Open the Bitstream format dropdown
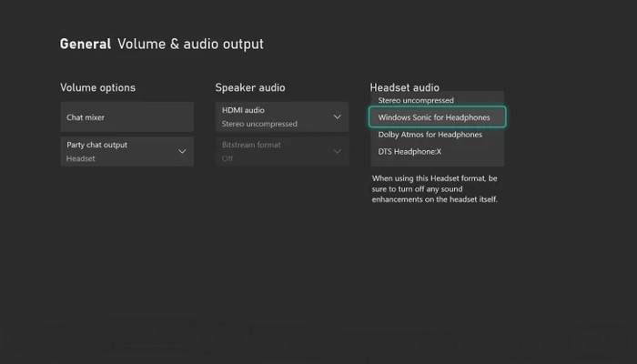This screenshot has width=637, height=364. (282, 152)
